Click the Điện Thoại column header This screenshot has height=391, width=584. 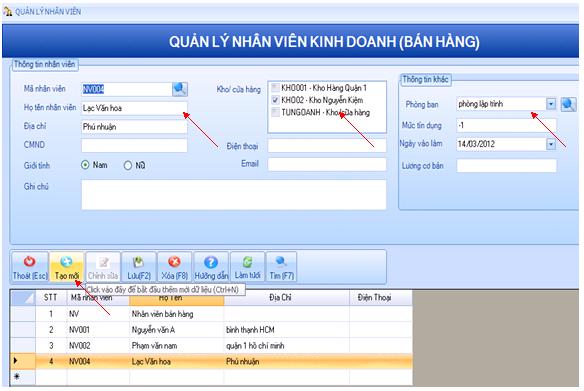pos(381,298)
